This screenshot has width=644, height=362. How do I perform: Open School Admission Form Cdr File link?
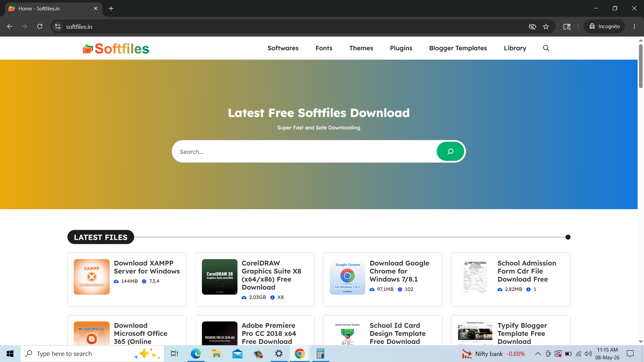tap(527, 271)
